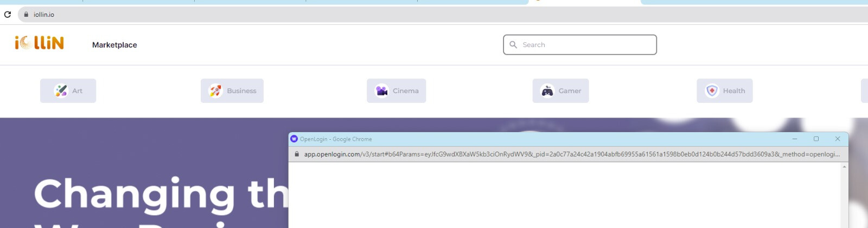Click the lock icon in OpenLogin popup
This screenshot has height=228, width=868.
[297, 154]
